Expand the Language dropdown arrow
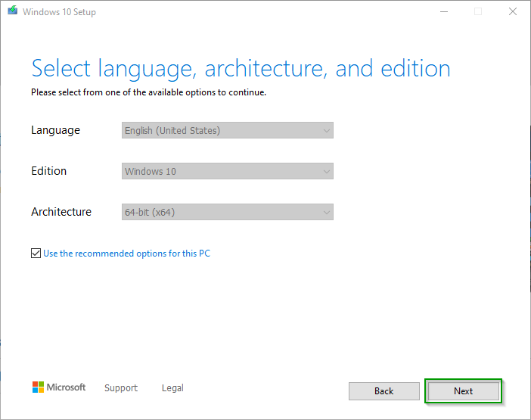The width and height of the screenshot is (531, 420). click(326, 131)
